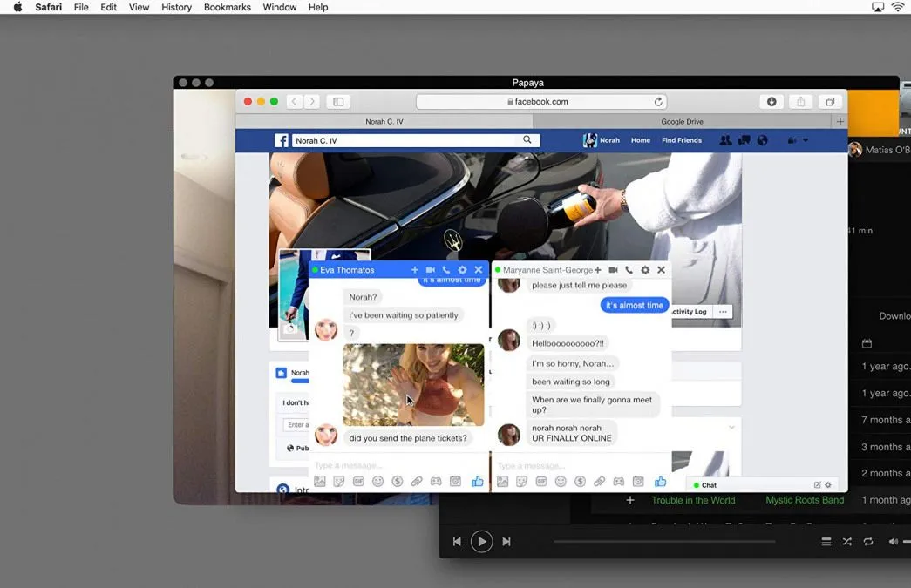This screenshot has width=911, height=588.
Task: Open the Safari menu in menu bar
Action: [x=48, y=7]
